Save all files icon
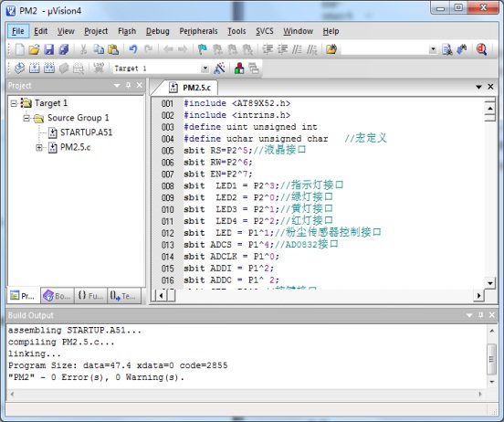 64,49
